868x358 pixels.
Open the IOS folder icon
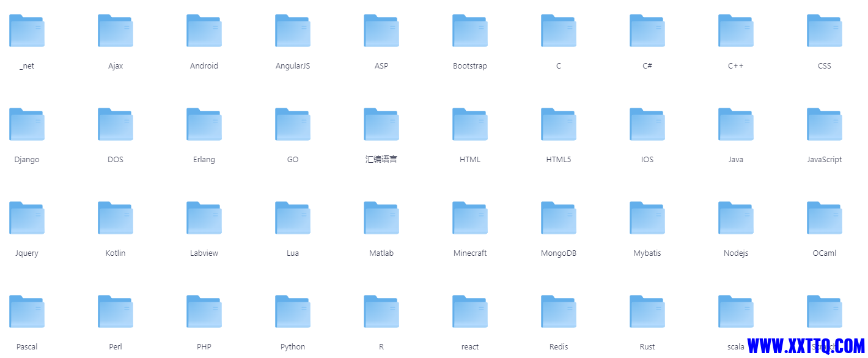coord(647,124)
